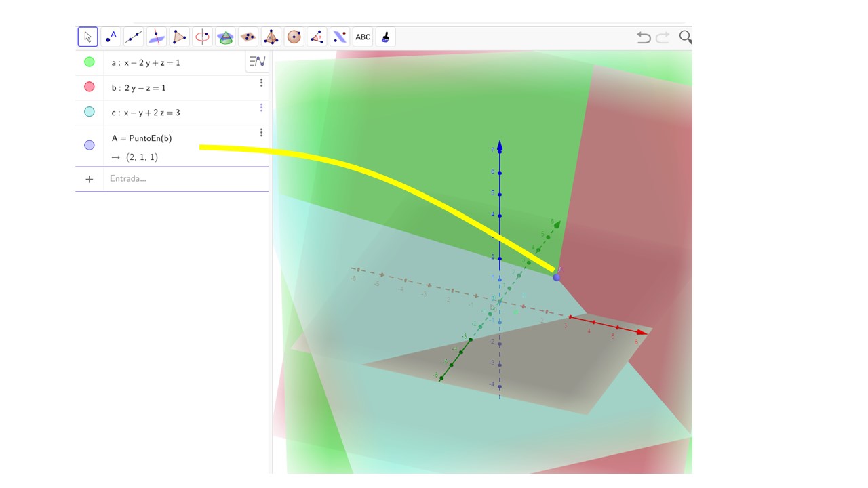Toggle visibility of plane c (cyan circle)

coord(90,112)
